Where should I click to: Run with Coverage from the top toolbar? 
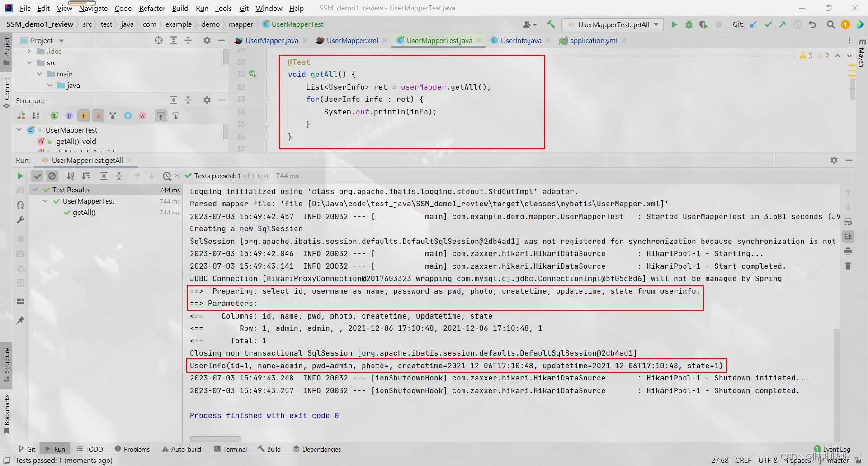click(x=703, y=24)
